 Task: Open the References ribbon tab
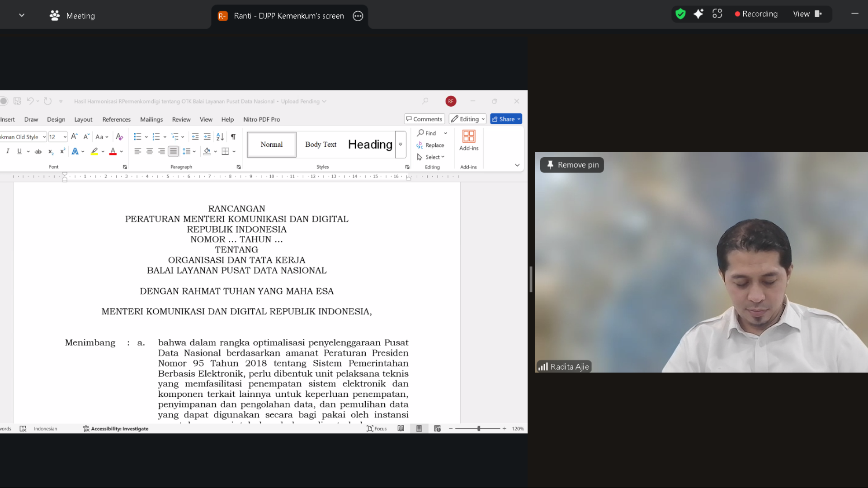(116, 119)
